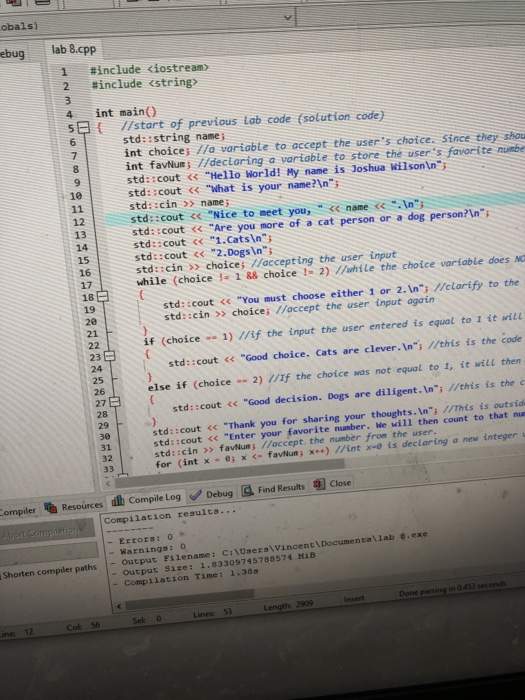525x700 pixels.
Task: Click the "Thank you for sharing your thoughts" line
Action: coord(296,421)
